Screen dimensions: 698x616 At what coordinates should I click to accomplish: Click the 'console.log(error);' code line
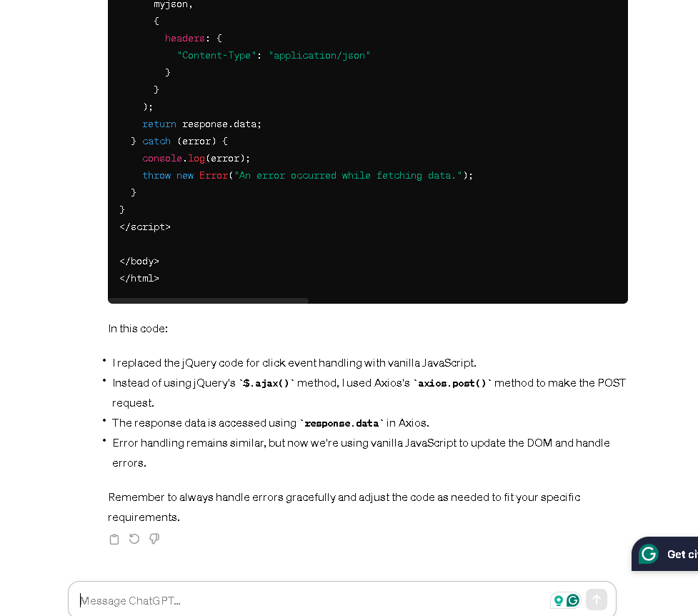click(196, 158)
